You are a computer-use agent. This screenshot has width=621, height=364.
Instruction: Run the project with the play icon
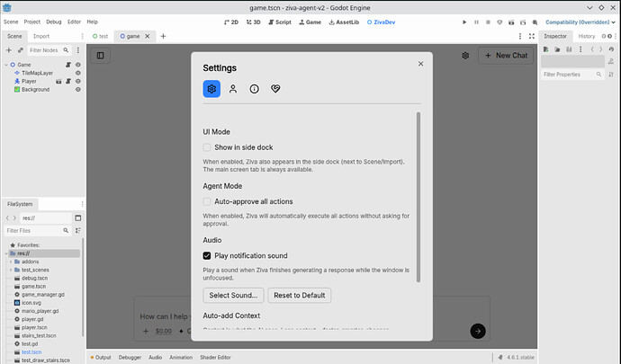[x=464, y=22]
